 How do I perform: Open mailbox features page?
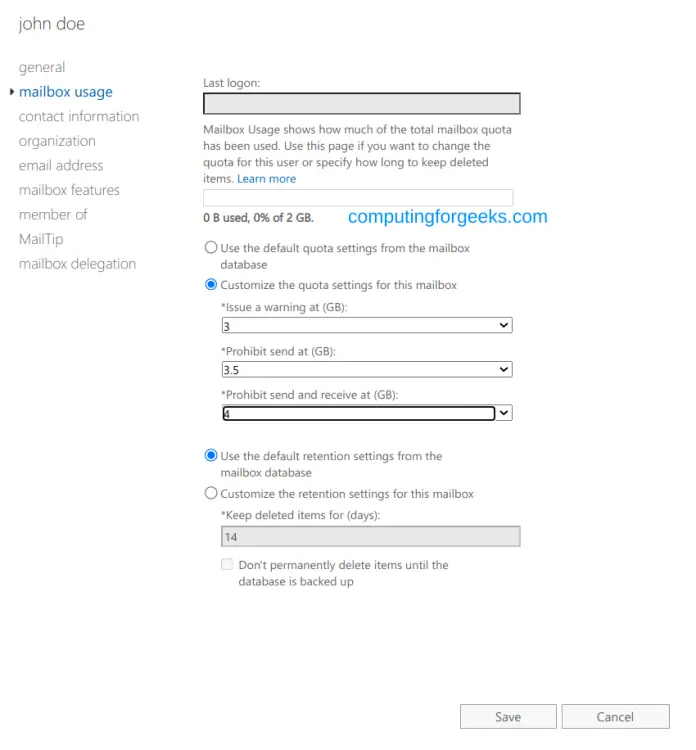(69, 190)
